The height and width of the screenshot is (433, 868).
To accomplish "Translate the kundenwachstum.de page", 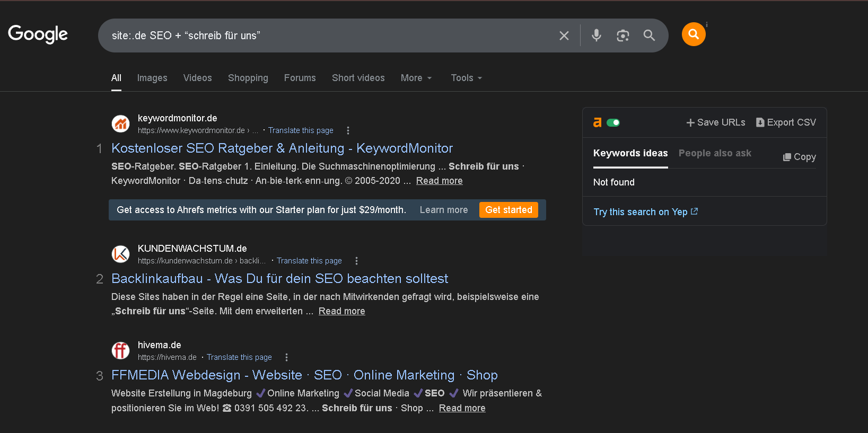I will 309,261.
